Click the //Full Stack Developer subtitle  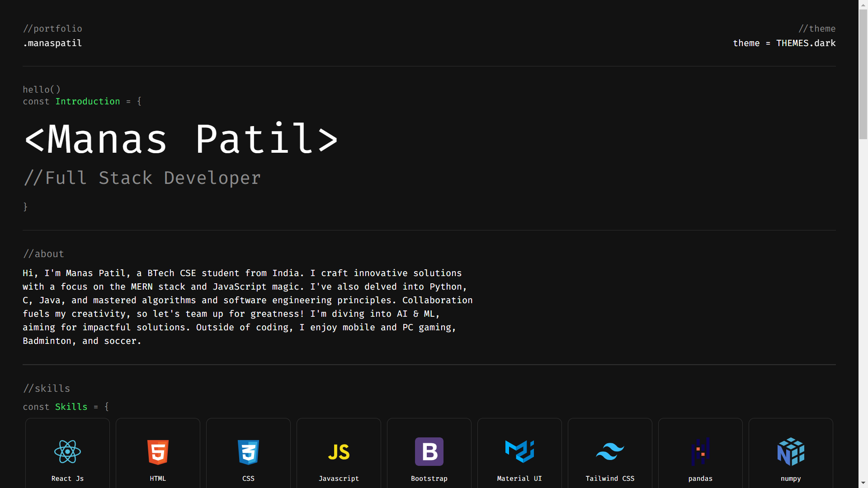point(142,178)
